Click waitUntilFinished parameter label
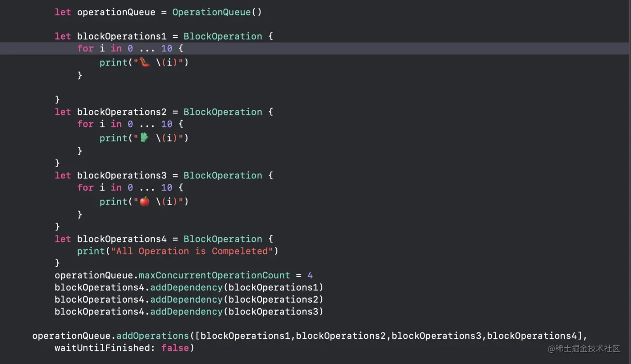This screenshot has height=364, width=631. [105, 348]
